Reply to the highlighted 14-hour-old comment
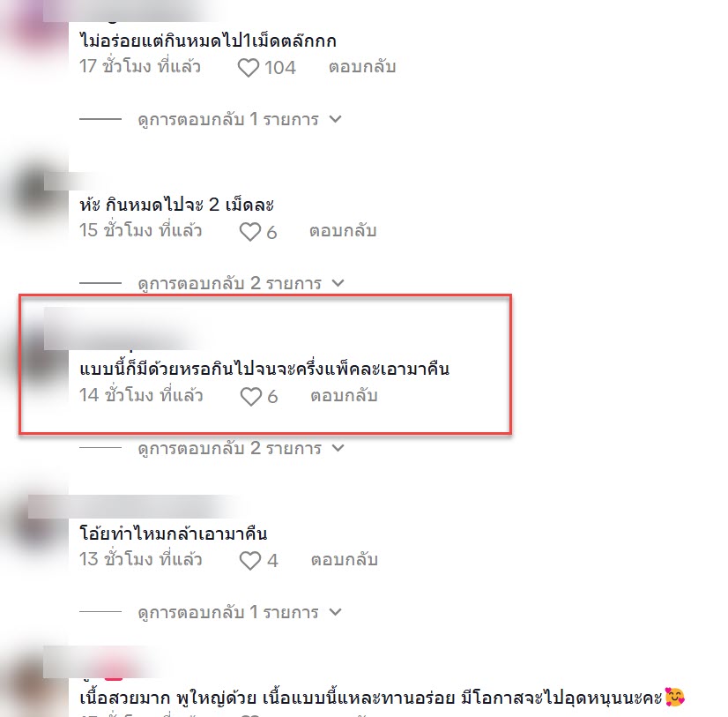Viewport: 728px width, 717px height. click(344, 396)
